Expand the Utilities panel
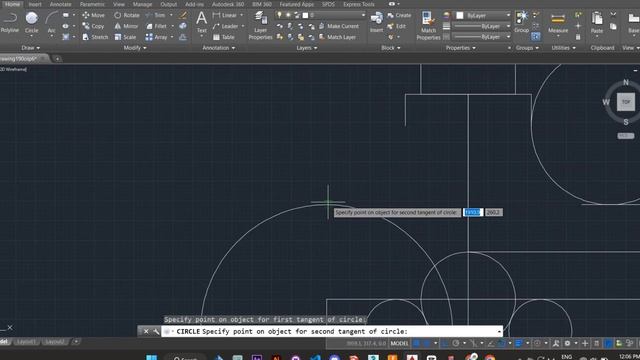The image size is (640, 360). click(563, 48)
